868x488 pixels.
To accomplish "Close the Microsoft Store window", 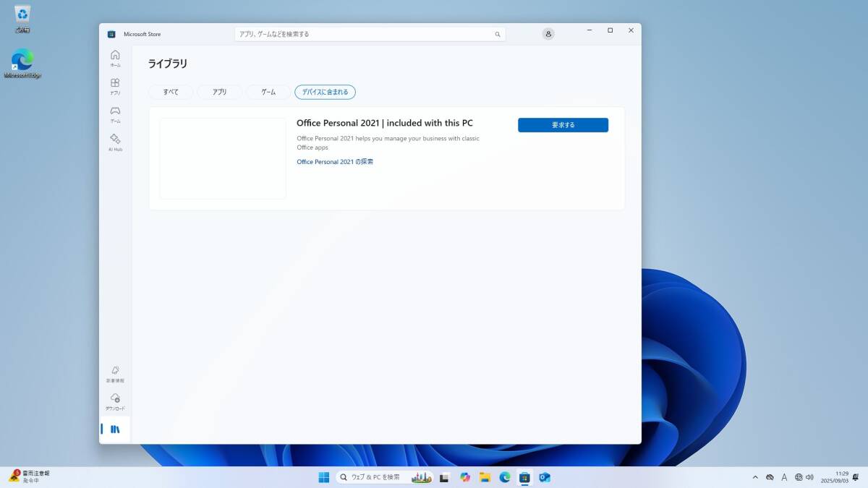I will click(x=631, y=30).
